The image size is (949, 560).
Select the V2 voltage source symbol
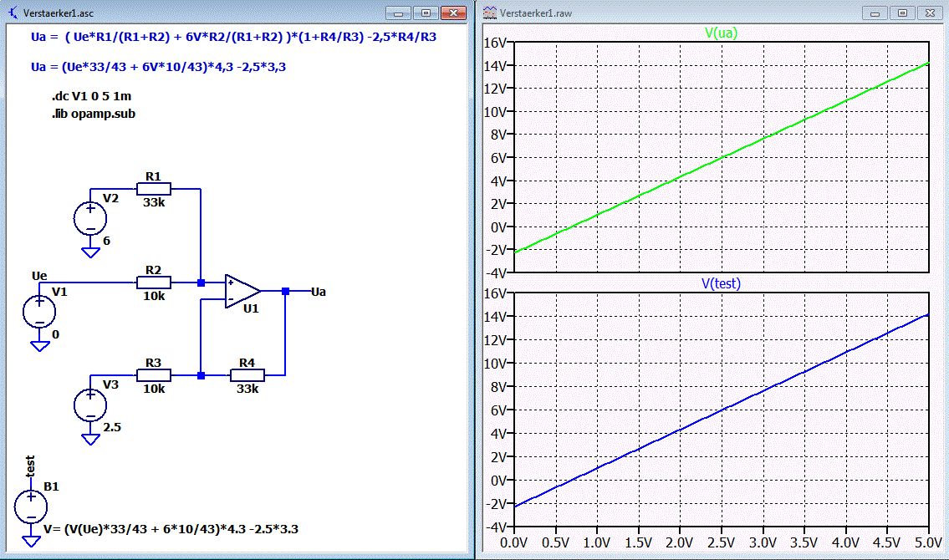[x=90, y=218]
